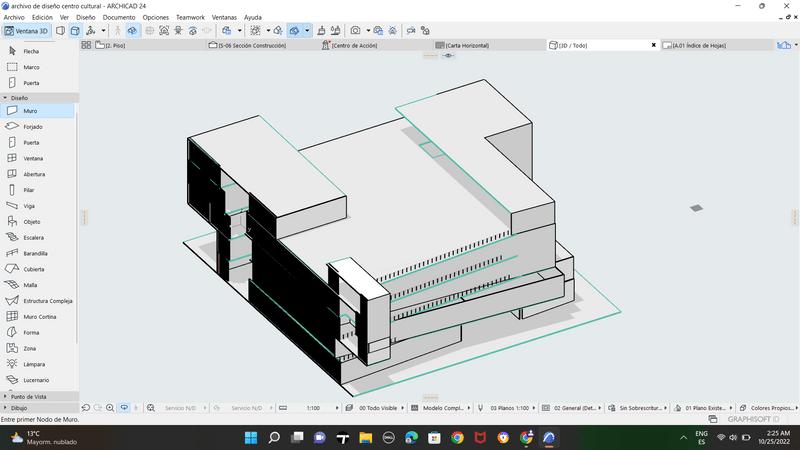Screen dimensions: 800x450
Task: Open the Teamwork menu
Action: click(189, 17)
